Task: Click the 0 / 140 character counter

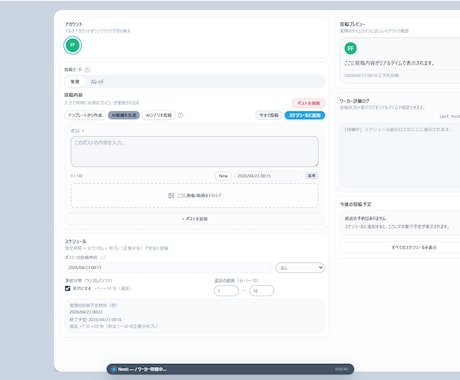Action: tap(77, 176)
